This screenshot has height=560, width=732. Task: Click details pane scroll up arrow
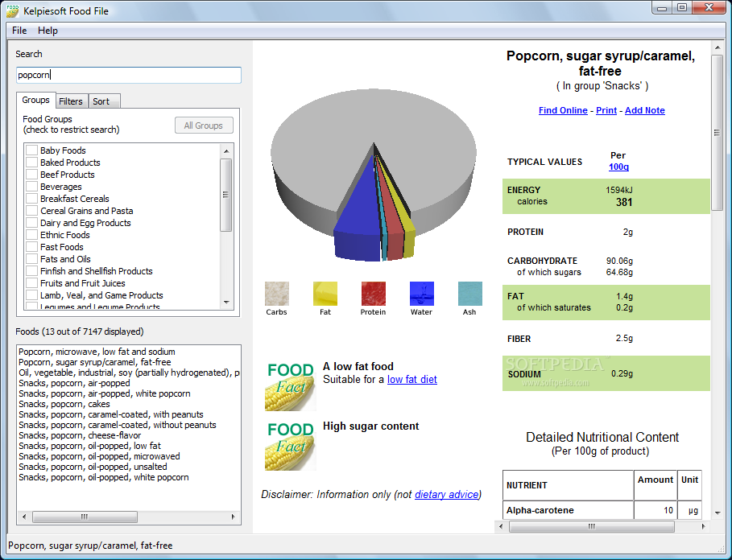(718, 47)
